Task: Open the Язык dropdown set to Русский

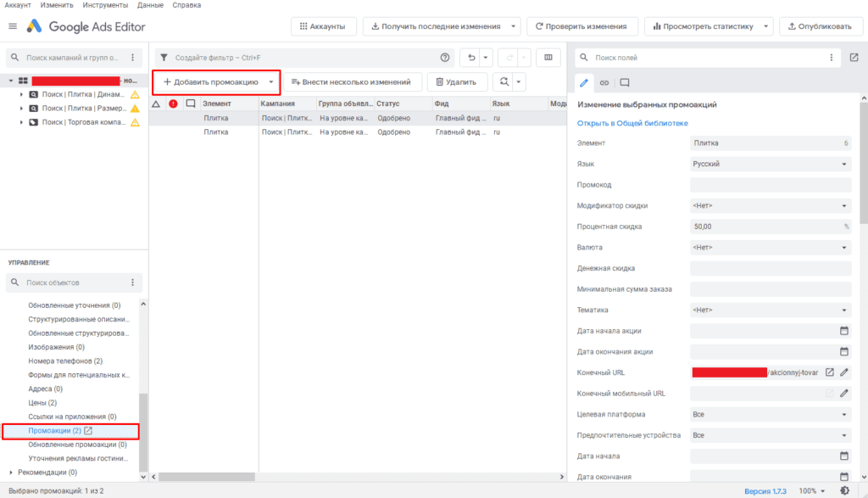Action: [770, 164]
